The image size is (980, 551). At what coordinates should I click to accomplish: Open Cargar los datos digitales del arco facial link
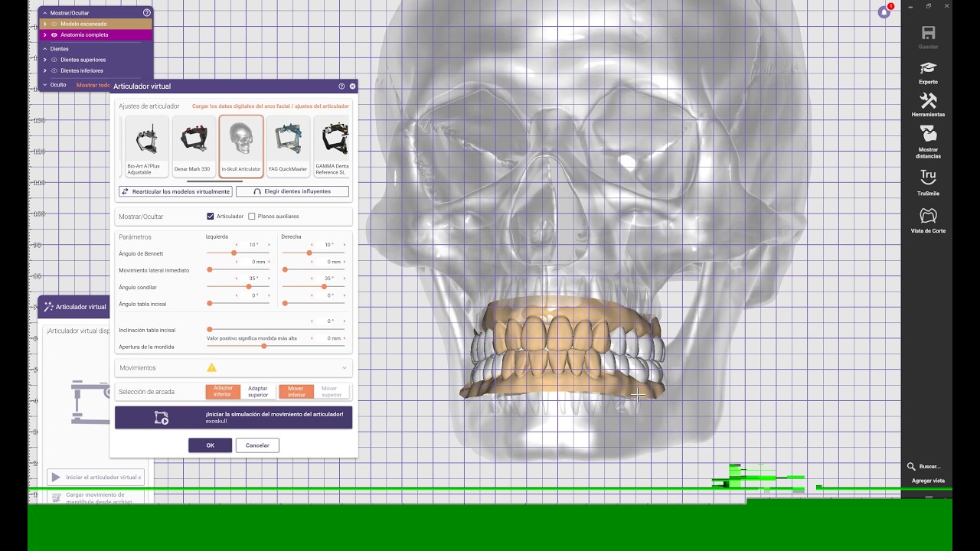[270, 106]
